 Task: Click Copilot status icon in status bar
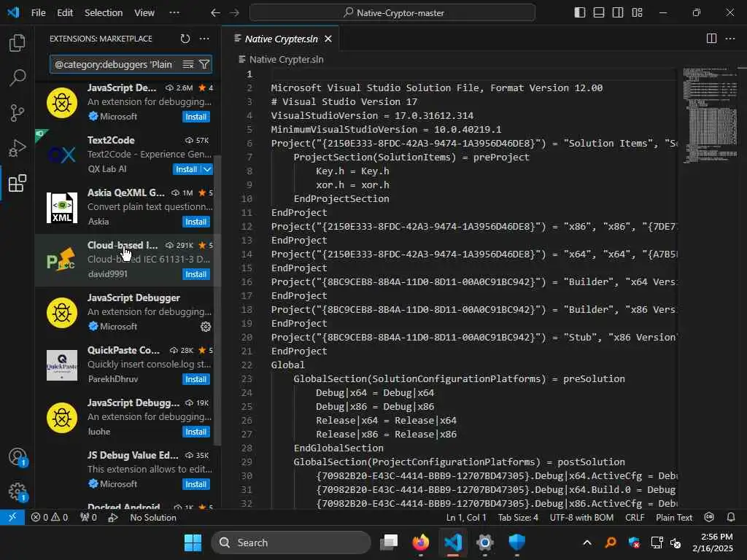(709, 518)
